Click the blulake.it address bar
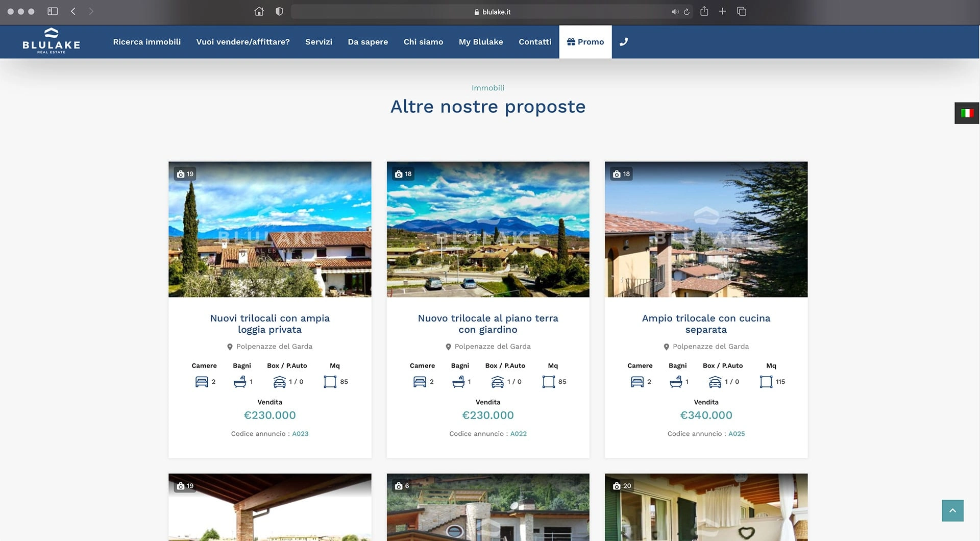980x541 pixels. click(493, 12)
